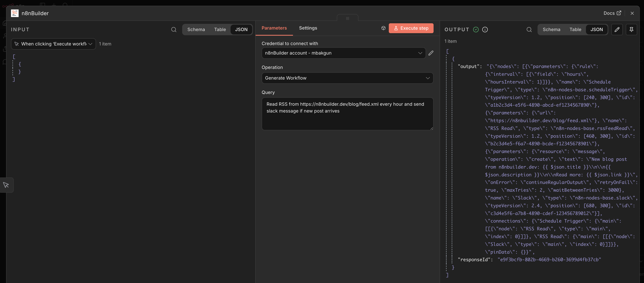Click the "1 item" label under OUTPUT
Screen dimensions: 644x283
coord(450,41)
